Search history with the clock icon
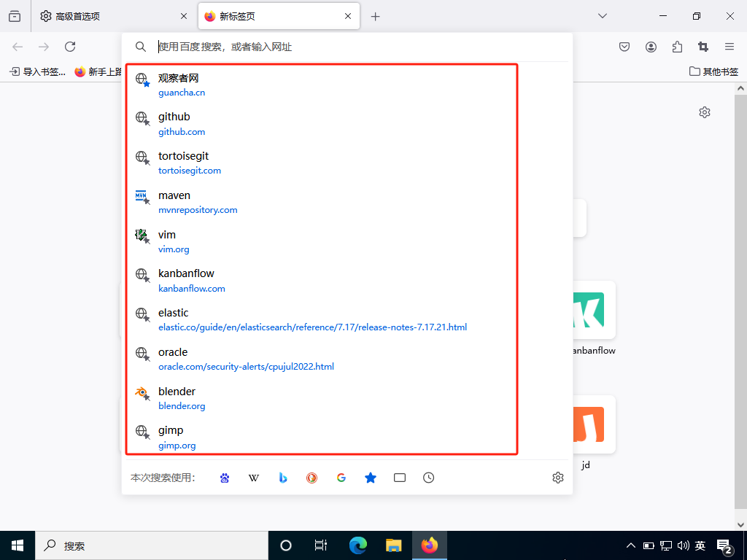This screenshot has height=560, width=747. 429,478
